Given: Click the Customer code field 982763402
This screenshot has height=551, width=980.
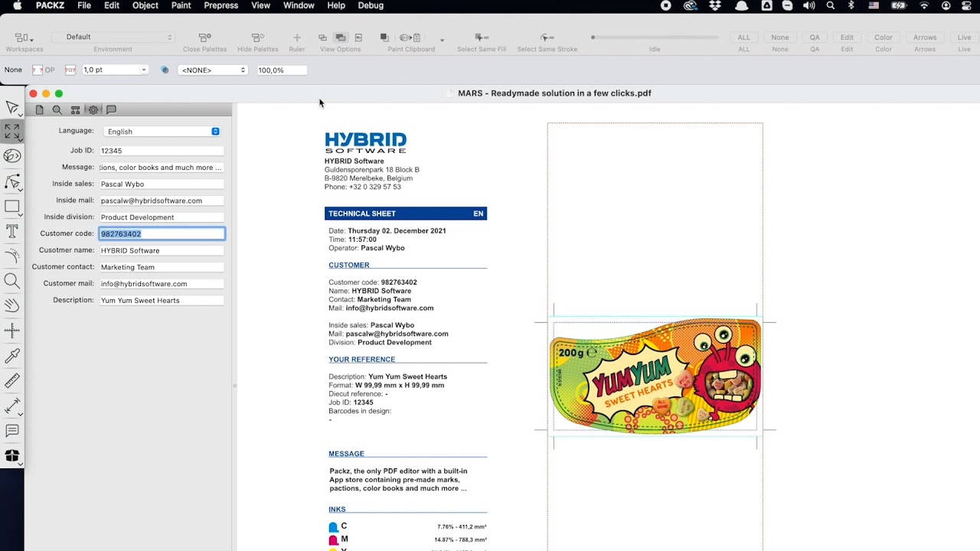Looking at the screenshot, I should click(162, 233).
